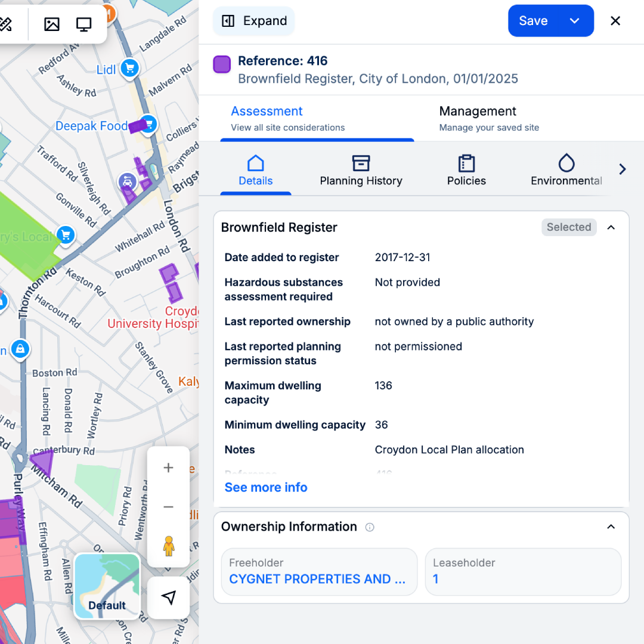Click the car service marker on map
Image resolution: width=644 pixels, height=644 pixels.
coord(128,181)
